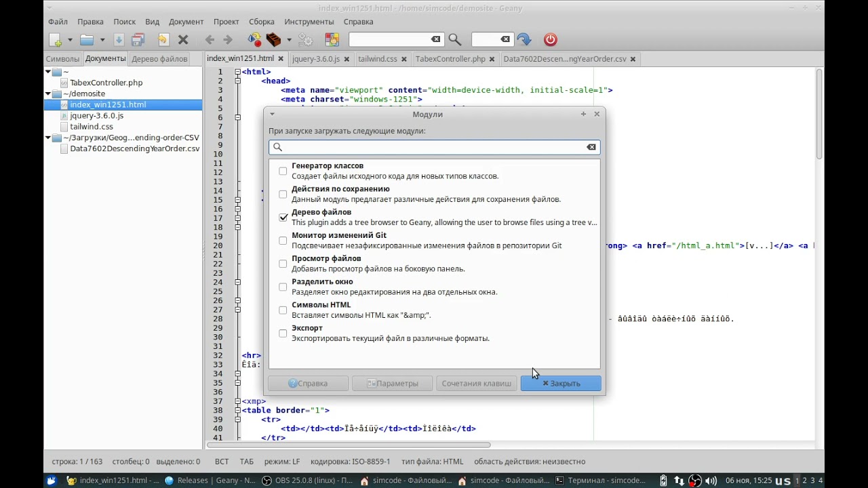Disable the Дерево файлов plugin checkbox
This screenshot has height=488, width=868.
click(x=283, y=217)
